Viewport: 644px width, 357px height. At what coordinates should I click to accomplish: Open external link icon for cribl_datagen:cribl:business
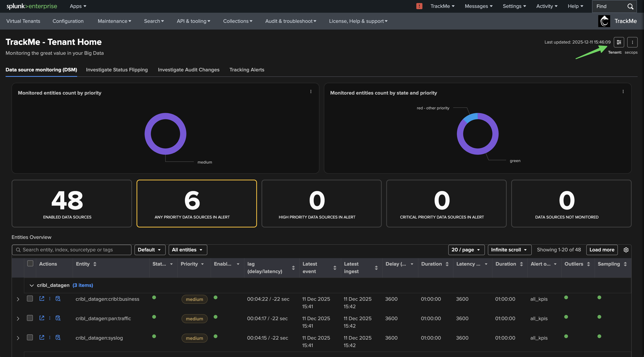[x=42, y=298]
